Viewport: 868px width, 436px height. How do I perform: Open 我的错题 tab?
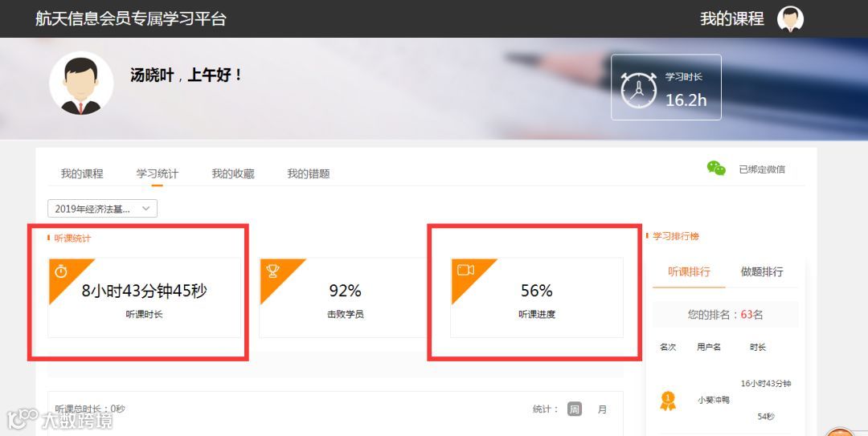pos(309,173)
